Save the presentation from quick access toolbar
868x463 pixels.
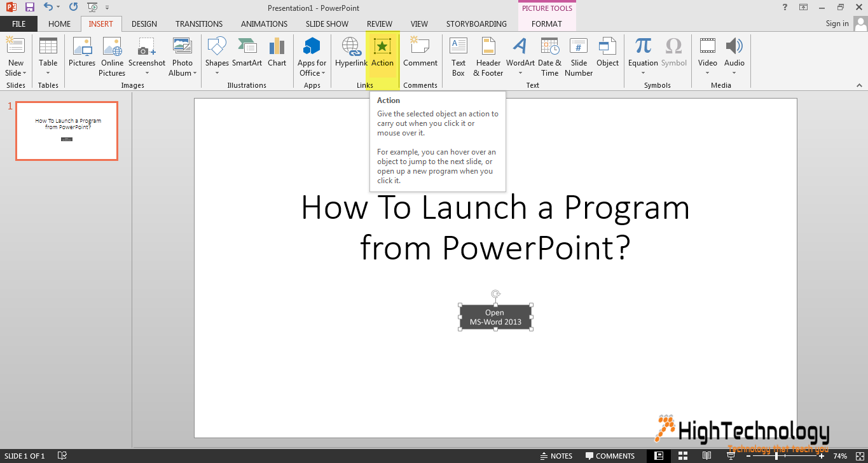30,8
